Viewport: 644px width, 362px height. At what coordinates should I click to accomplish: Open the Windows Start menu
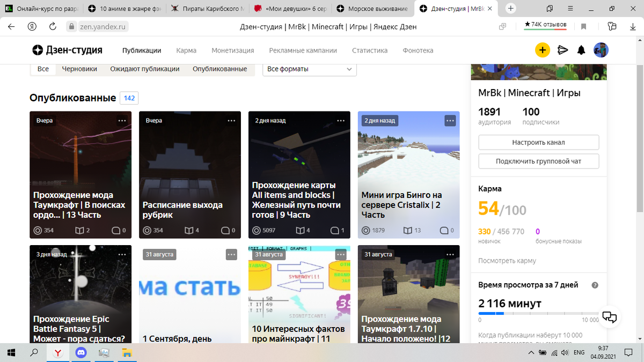point(12,353)
